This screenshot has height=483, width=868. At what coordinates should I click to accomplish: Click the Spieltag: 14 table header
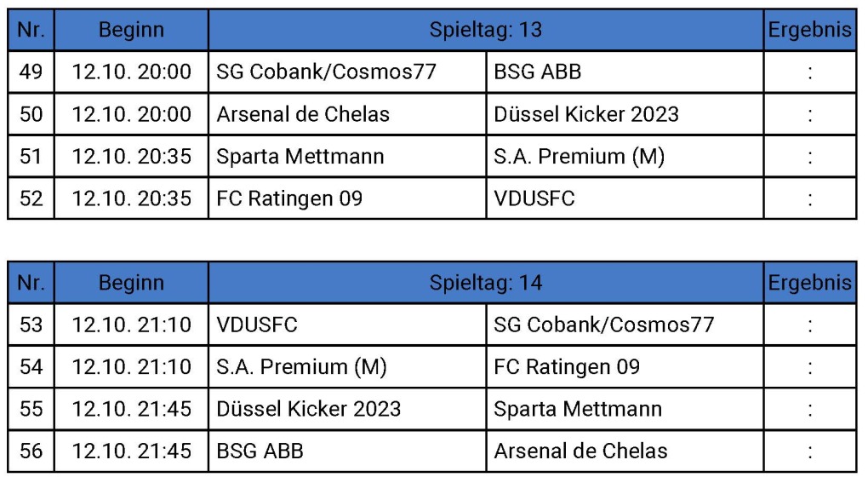[x=485, y=283]
